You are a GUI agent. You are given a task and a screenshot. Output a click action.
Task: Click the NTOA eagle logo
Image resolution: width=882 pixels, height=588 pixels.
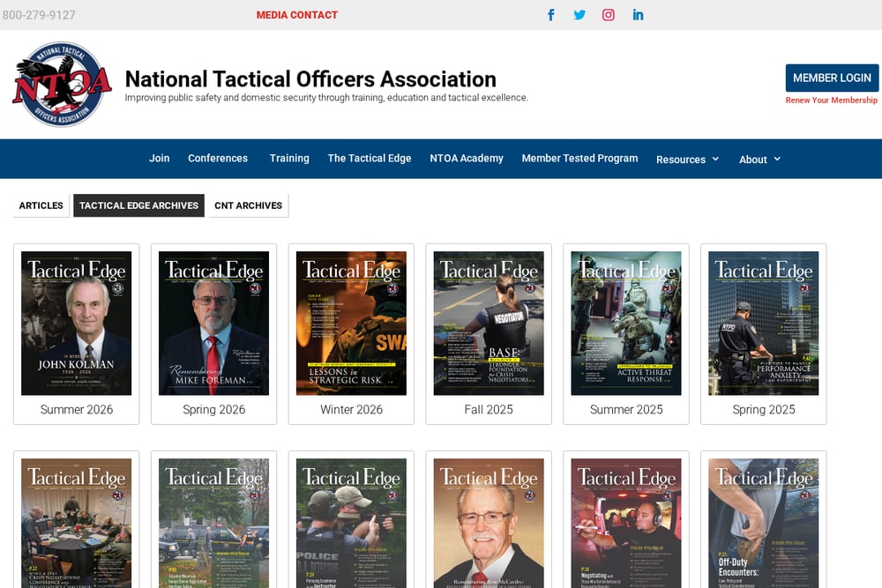click(62, 85)
